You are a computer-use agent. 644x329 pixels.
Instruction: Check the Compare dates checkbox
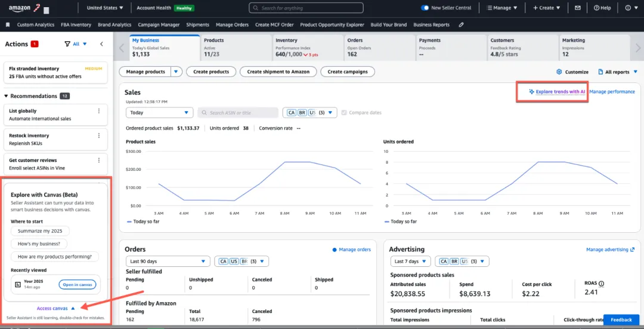click(x=345, y=112)
